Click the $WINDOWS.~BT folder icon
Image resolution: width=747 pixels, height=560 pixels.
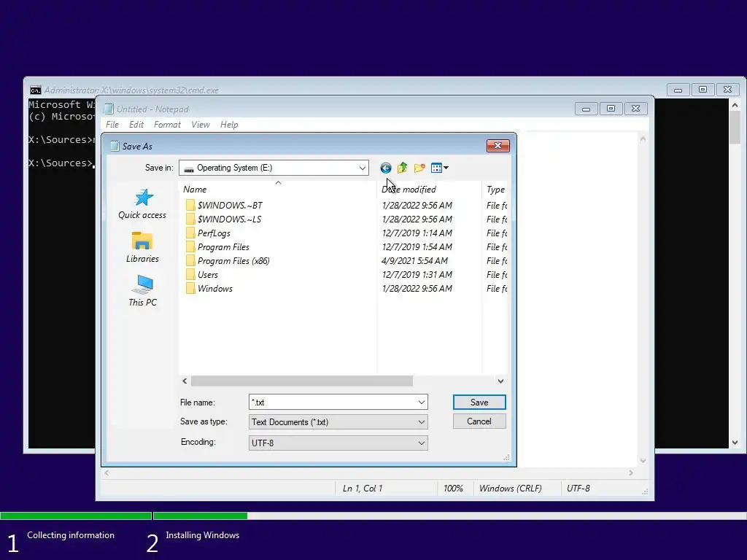click(190, 205)
